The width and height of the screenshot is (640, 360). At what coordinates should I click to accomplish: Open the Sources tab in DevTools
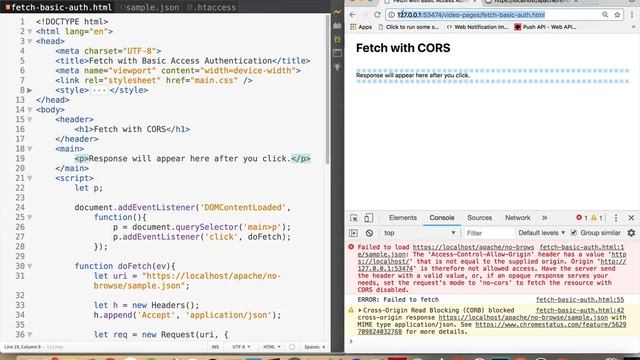(x=479, y=218)
